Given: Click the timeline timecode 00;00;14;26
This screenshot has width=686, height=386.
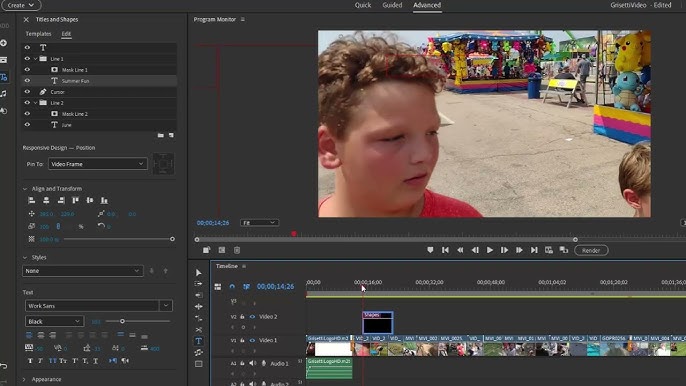Looking at the screenshot, I should tap(275, 286).
